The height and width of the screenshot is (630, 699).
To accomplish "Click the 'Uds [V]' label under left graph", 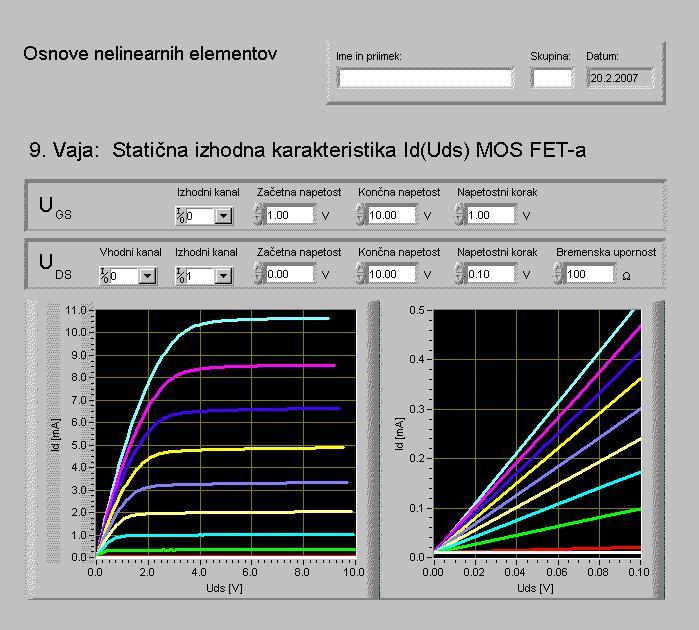I will point(224,589).
